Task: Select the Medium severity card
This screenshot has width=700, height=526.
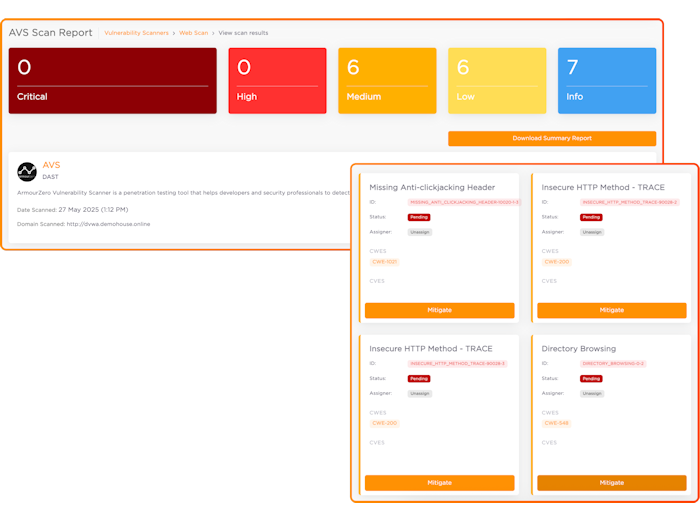Action: tap(387, 81)
